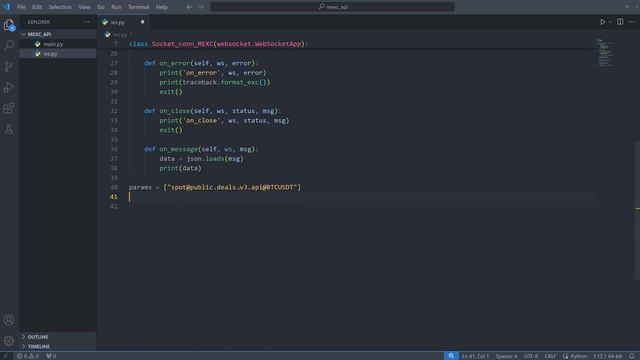This screenshot has width=640, height=360.
Task: Open forwarded ports indicator in status bar
Action: [x=51, y=356]
